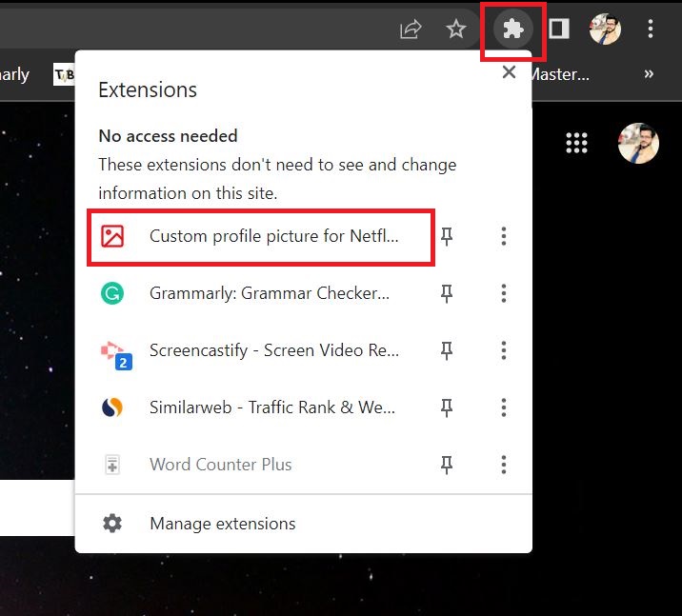Open more options for Similarweb extension
This screenshot has width=682, height=616.
pyautogui.click(x=504, y=407)
